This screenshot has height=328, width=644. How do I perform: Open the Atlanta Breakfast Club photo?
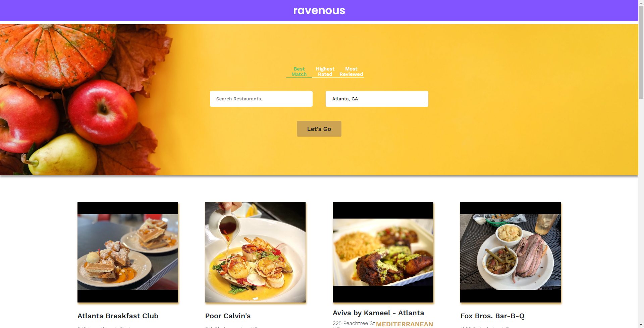(x=128, y=252)
